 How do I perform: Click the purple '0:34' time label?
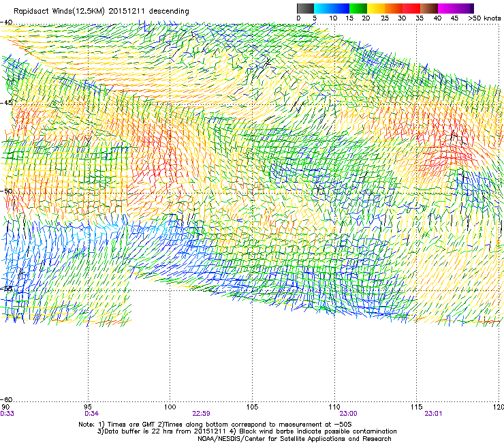[92, 414]
